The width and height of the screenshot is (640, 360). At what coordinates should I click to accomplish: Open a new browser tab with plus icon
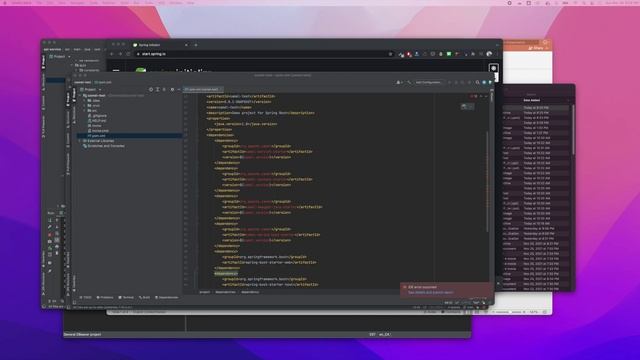(x=196, y=45)
